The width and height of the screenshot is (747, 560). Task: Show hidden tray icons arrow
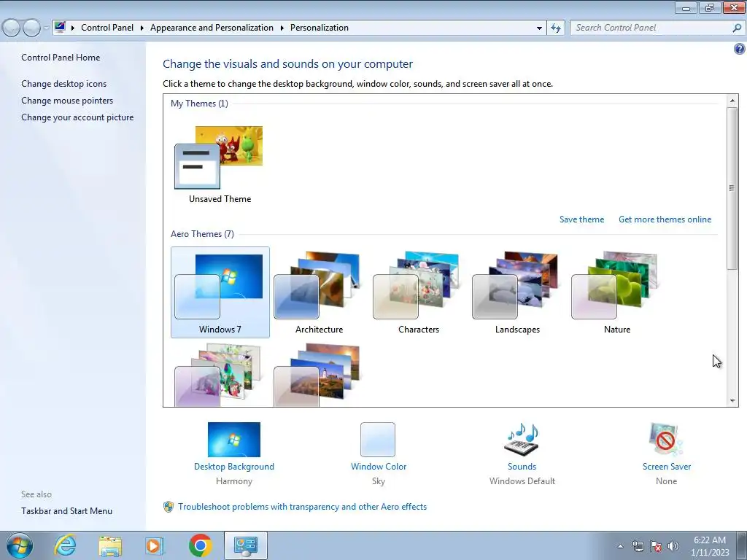click(620, 546)
